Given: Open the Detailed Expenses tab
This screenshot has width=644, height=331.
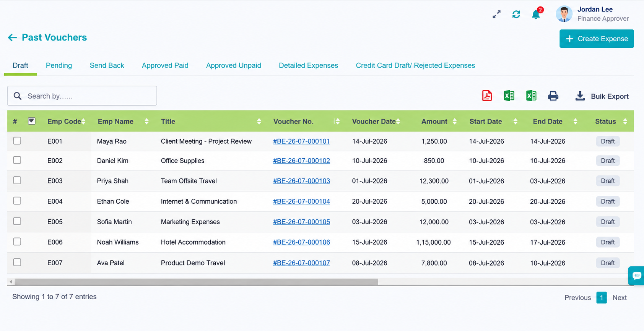Looking at the screenshot, I should click(x=309, y=65).
